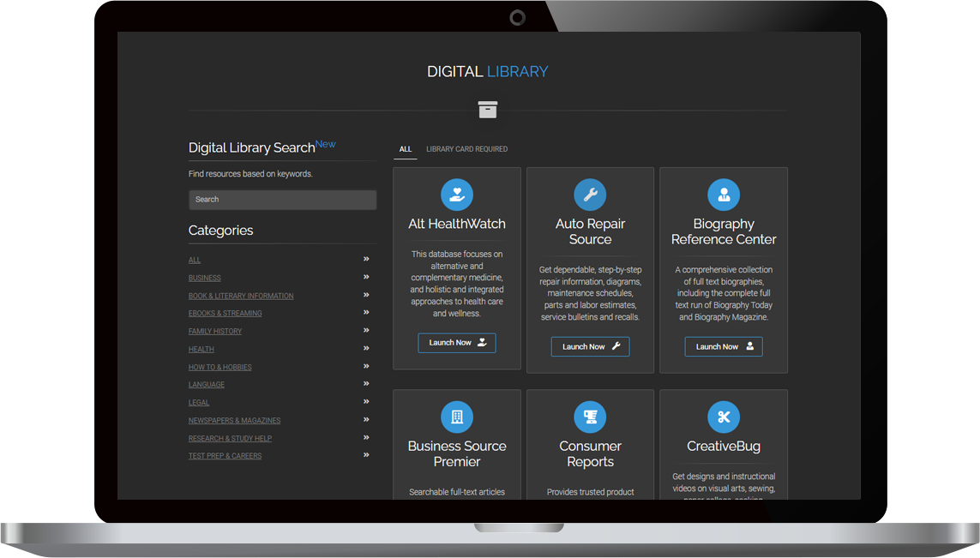Click the Alt HealthWatch heart-hand icon
980x558 pixels.
(x=457, y=195)
